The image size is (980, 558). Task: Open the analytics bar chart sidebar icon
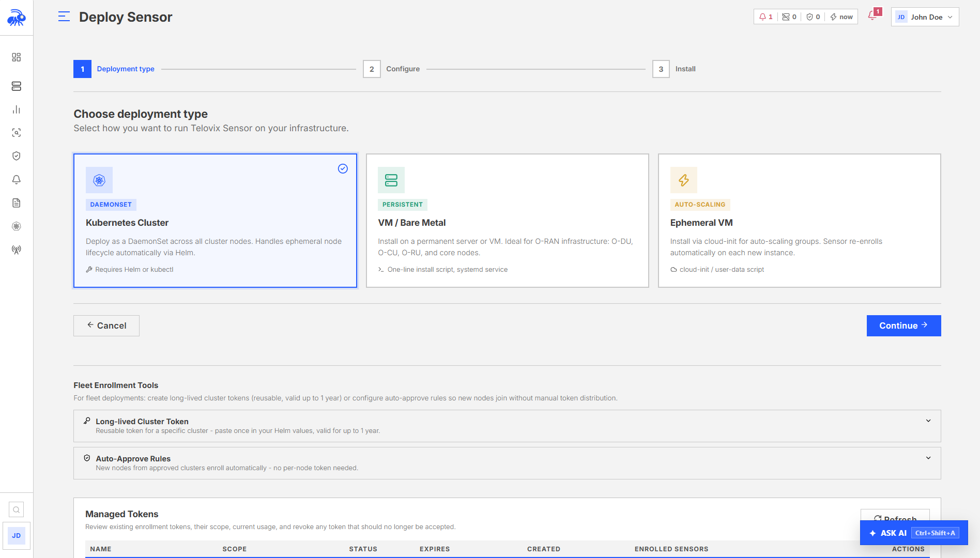click(17, 110)
